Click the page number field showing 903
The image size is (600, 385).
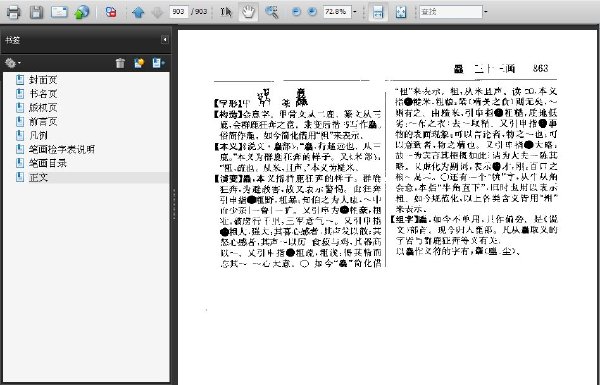(179, 12)
